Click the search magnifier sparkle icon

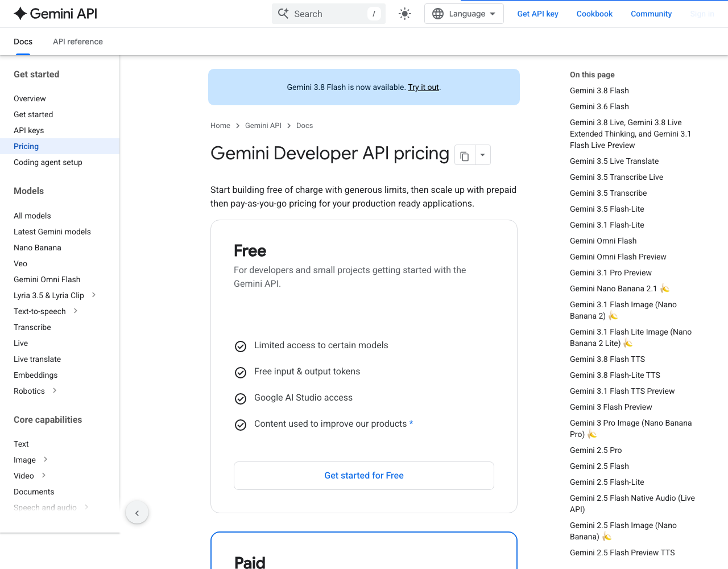click(283, 14)
